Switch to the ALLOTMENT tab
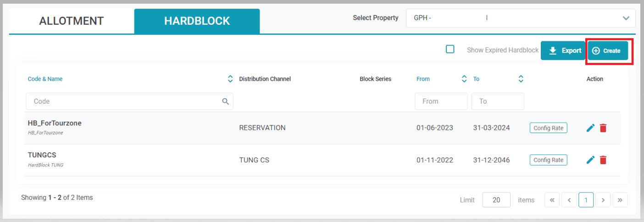 pyautogui.click(x=72, y=21)
